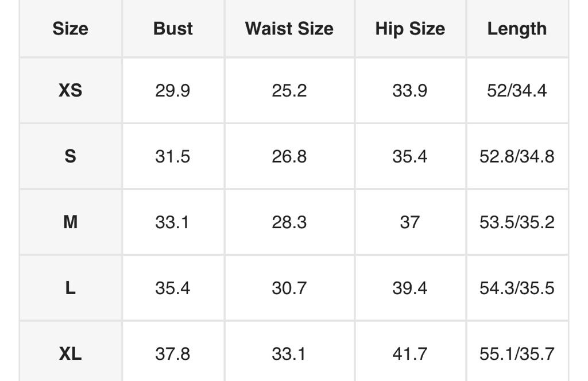This screenshot has width=588, height=381.
Task: Click the Length column header
Action: click(x=517, y=29)
